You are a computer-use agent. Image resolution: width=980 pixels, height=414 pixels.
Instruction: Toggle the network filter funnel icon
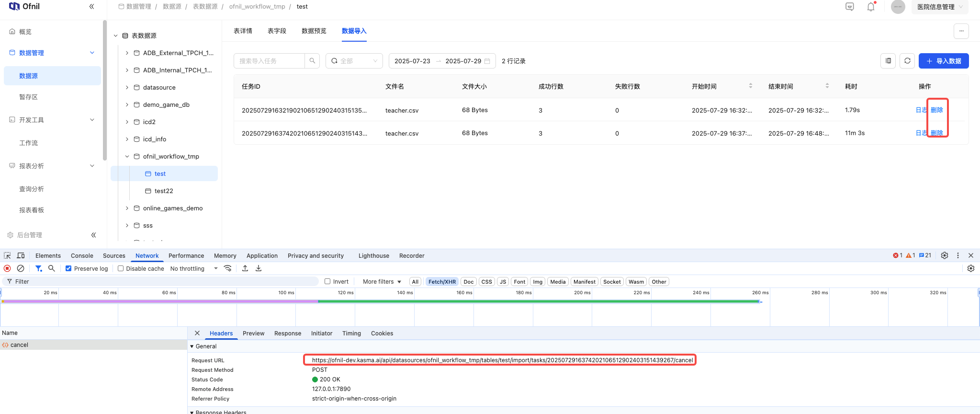(x=39, y=268)
